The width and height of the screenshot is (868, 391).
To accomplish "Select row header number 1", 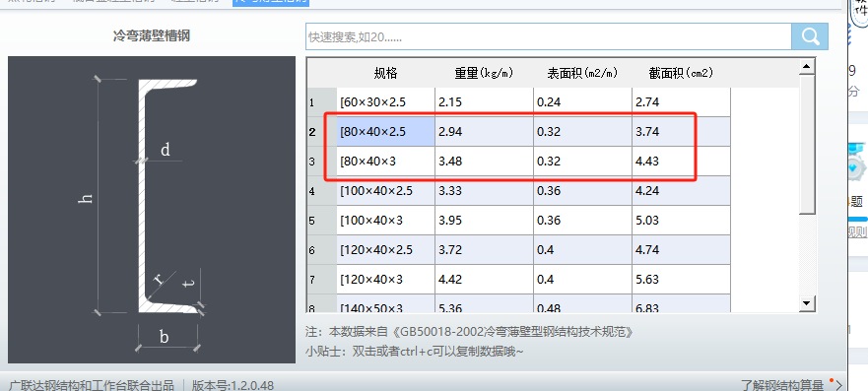I will coord(321,102).
